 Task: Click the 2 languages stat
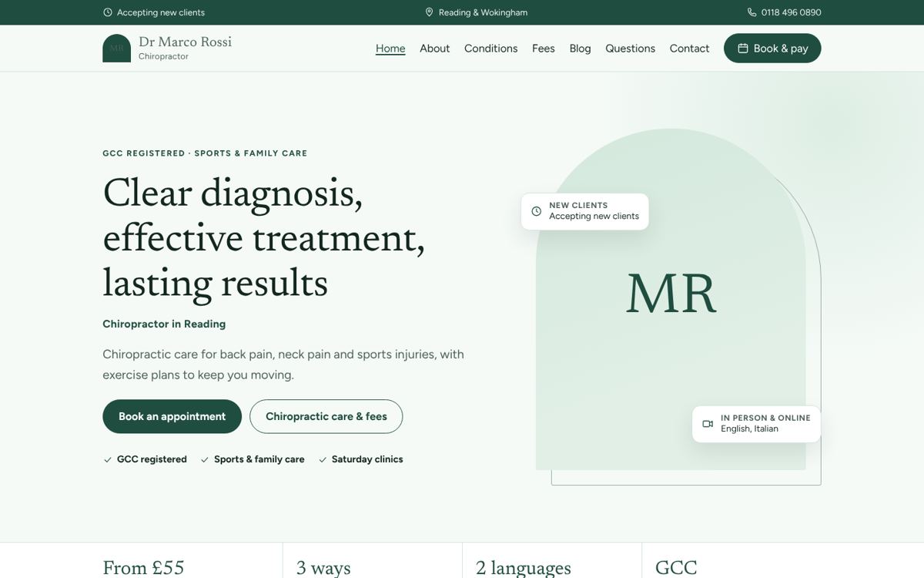[524, 568]
